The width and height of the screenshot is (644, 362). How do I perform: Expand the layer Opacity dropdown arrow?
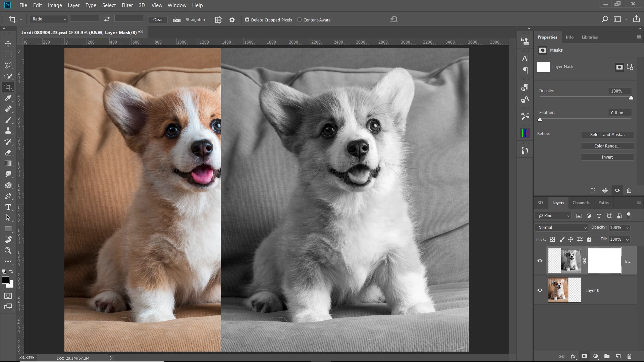pos(627,228)
